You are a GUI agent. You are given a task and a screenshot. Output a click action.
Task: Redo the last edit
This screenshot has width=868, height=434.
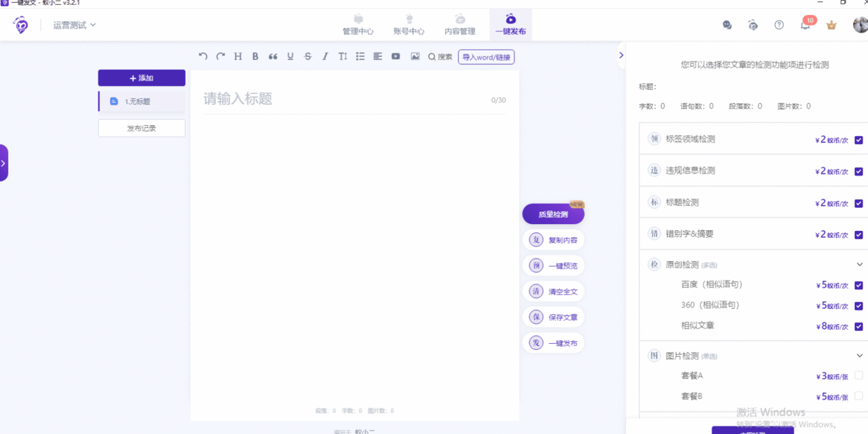click(x=220, y=57)
